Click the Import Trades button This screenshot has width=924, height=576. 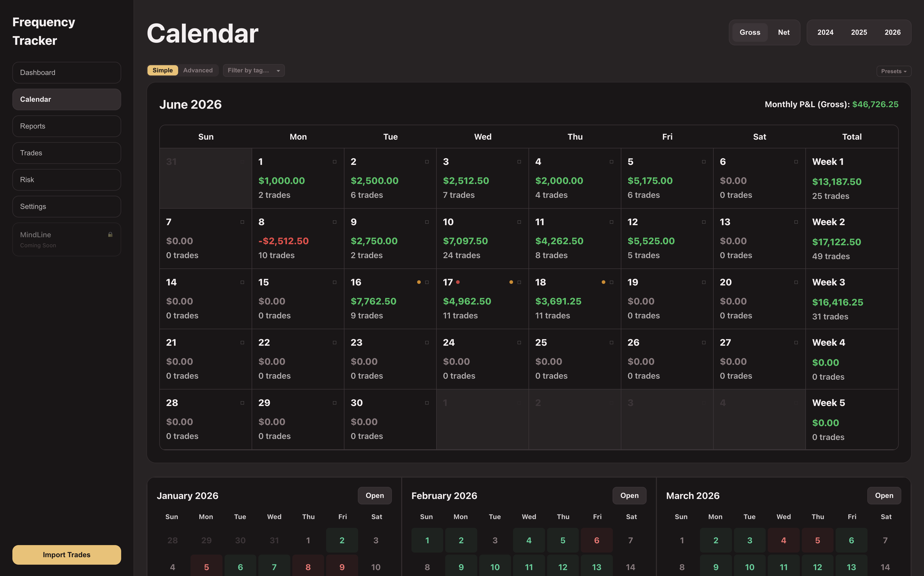[x=67, y=555]
